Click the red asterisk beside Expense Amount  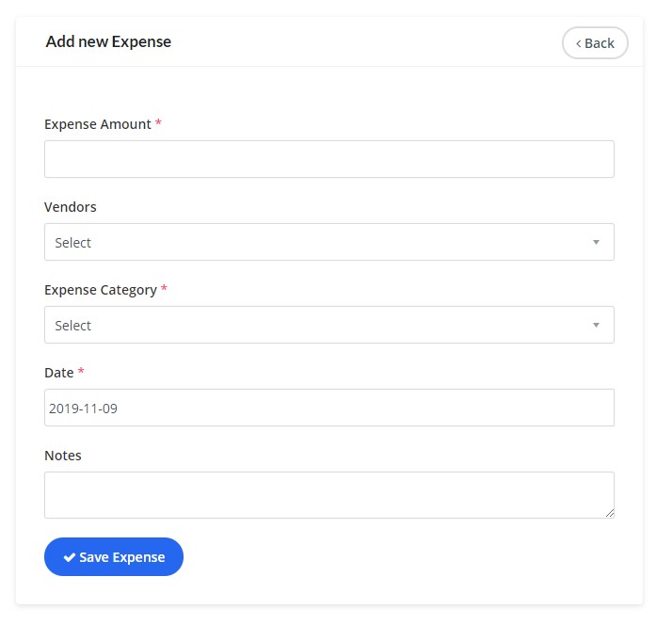tap(158, 124)
